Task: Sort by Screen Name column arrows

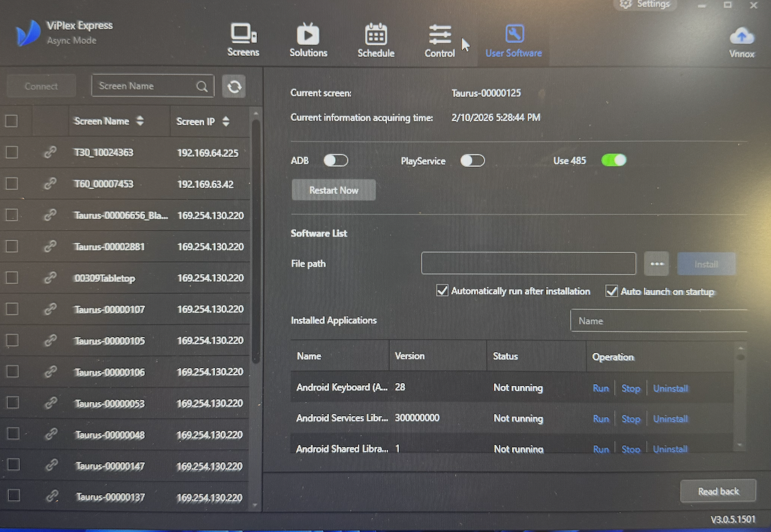Action: (140, 121)
